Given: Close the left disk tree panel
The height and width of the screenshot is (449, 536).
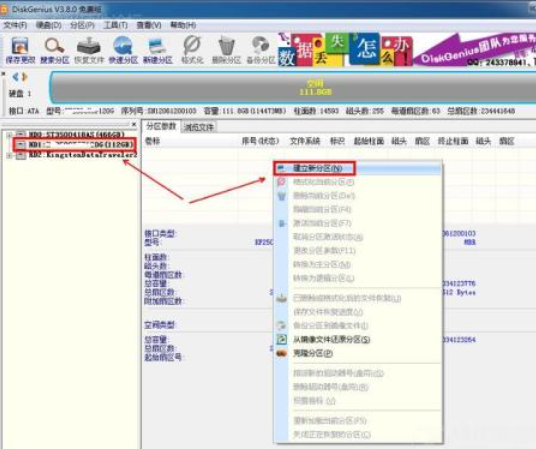Looking at the screenshot, I should pos(134,124).
